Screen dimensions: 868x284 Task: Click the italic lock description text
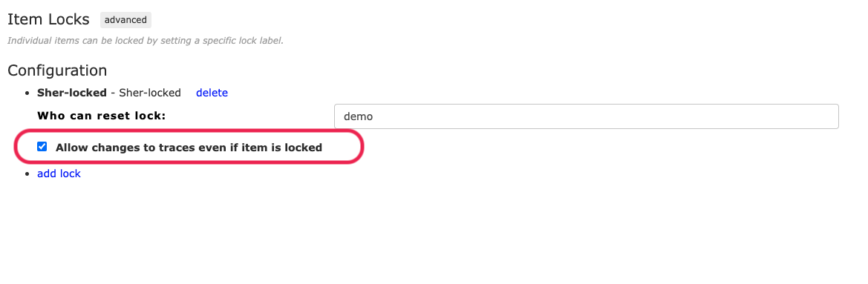point(145,41)
